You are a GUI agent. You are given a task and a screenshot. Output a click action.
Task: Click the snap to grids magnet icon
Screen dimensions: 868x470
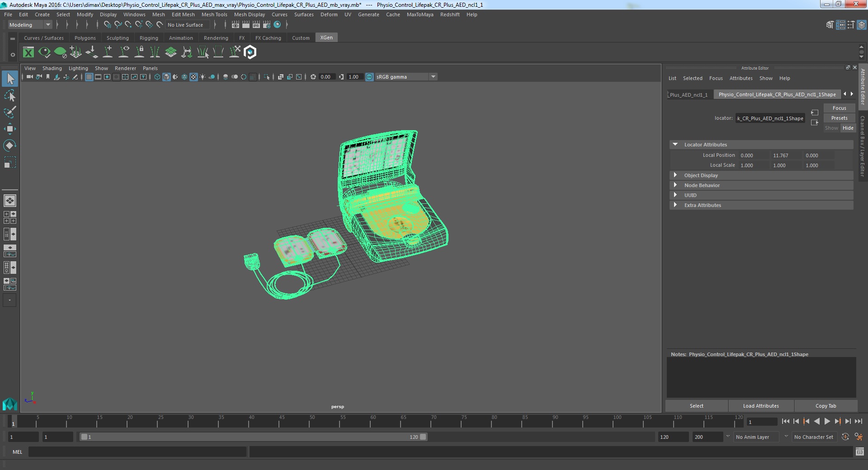108,25
